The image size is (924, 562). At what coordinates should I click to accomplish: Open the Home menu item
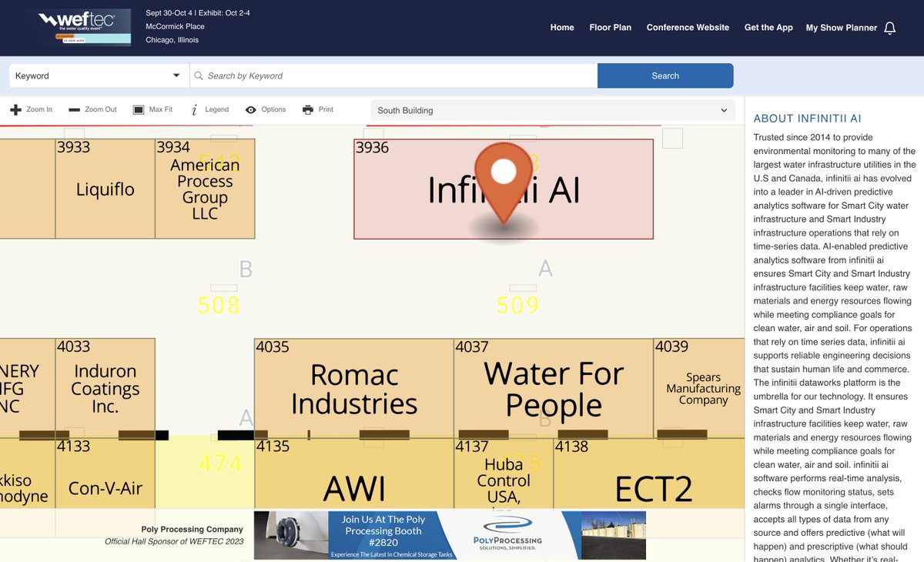[561, 27]
